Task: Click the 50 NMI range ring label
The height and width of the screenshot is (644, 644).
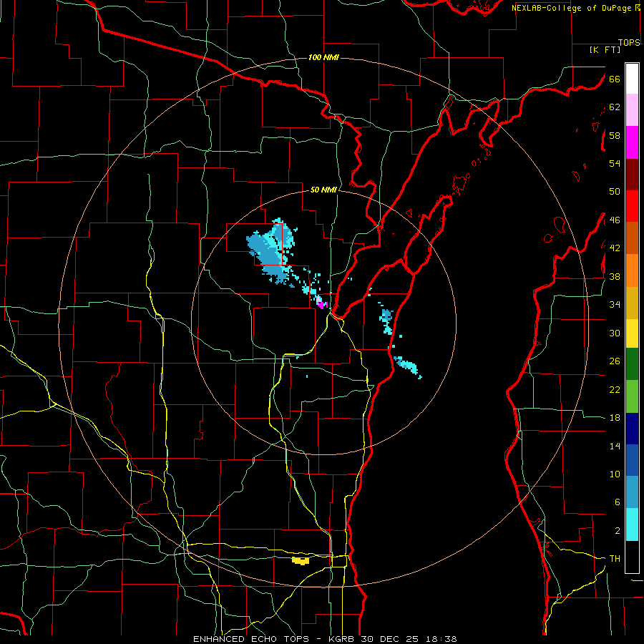Action: coord(323,190)
